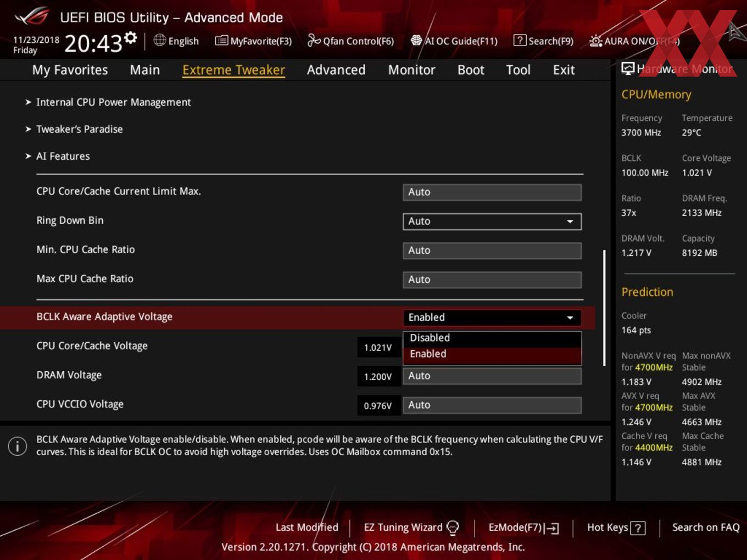Viewport: 747px width, 560px height.
Task: Click CPU Core/Cache Current Limit Max. field
Action: coord(492,192)
